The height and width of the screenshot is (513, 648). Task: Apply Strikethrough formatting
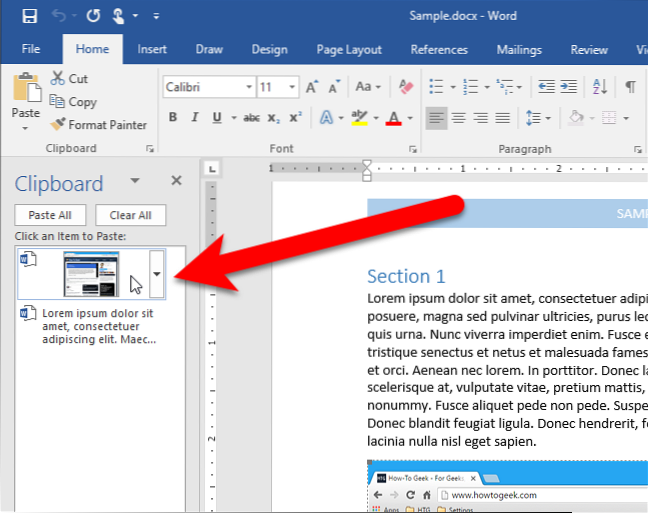250,118
